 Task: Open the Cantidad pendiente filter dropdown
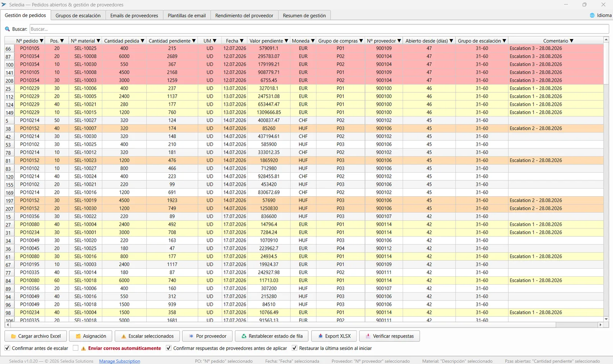click(194, 41)
